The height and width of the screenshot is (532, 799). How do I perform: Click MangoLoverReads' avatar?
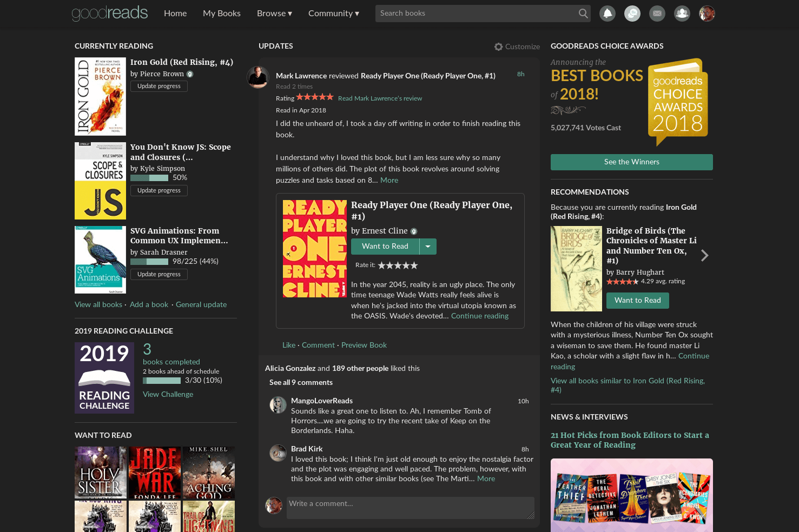(278, 405)
